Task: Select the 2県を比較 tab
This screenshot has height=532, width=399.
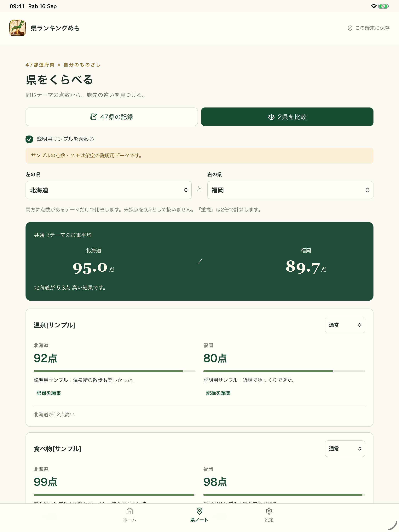Action: coord(287,117)
